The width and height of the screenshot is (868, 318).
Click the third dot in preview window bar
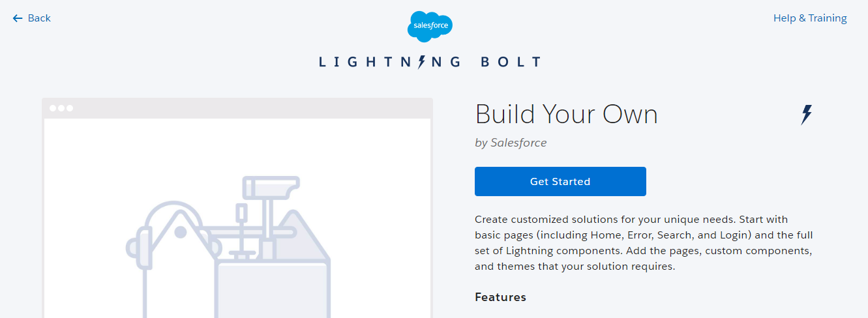(x=69, y=108)
